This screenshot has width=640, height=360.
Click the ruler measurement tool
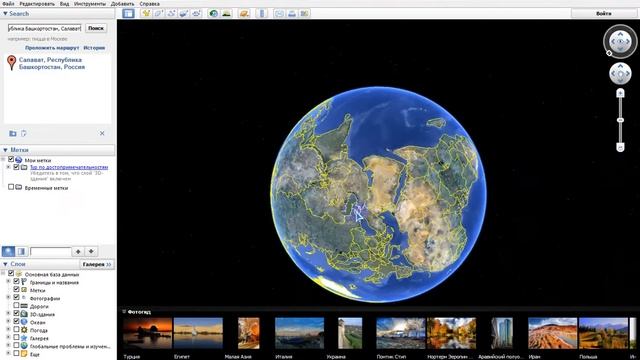click(262, 13)
